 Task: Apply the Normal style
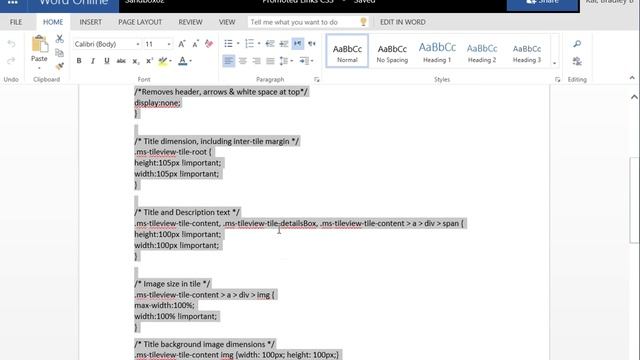(347, 51)
